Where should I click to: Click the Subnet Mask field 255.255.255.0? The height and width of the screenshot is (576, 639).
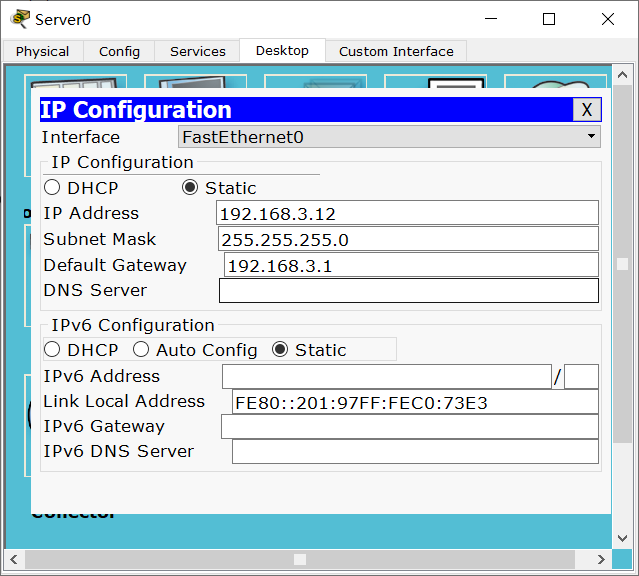click(x=408, y=239)
